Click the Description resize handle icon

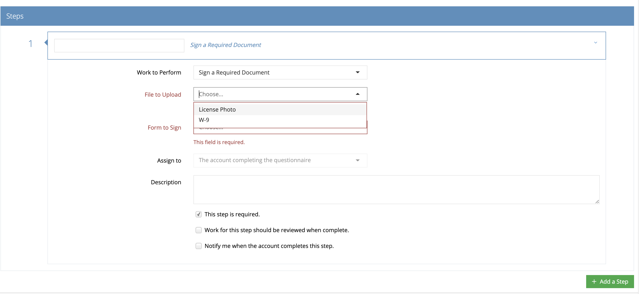597,202
